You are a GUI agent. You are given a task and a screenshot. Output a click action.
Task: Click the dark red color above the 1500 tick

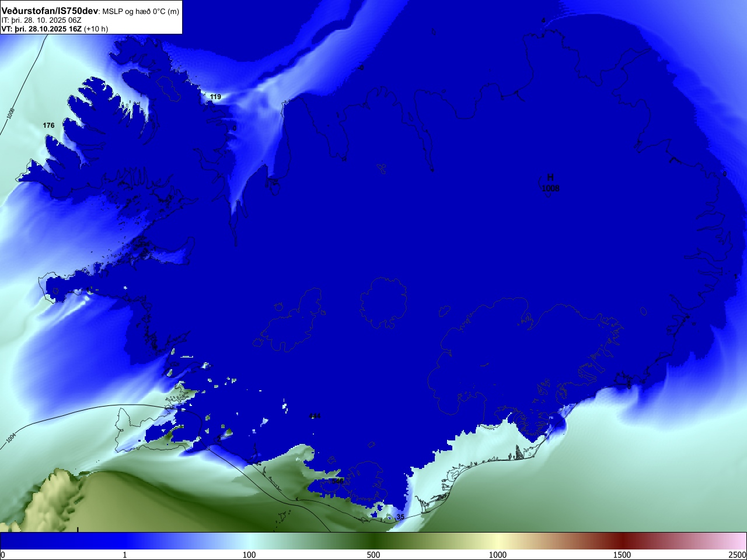pos(622,541)
